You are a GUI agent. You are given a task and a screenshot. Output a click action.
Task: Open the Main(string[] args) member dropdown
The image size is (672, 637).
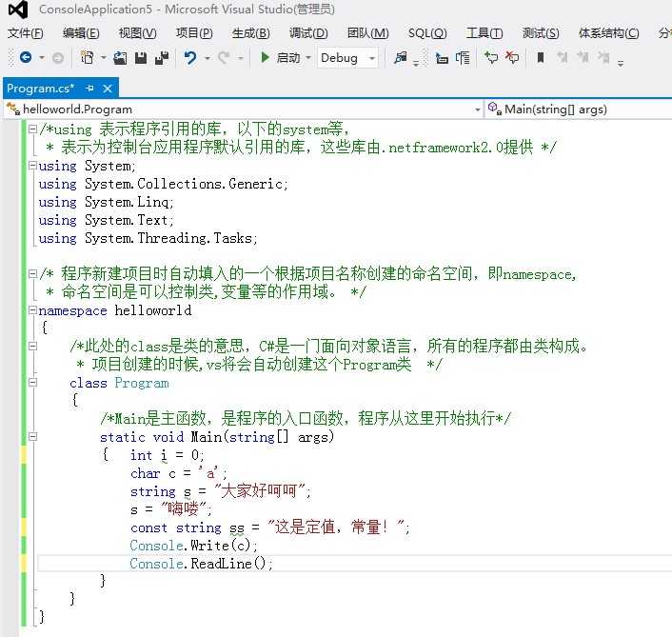pos(579,109)
